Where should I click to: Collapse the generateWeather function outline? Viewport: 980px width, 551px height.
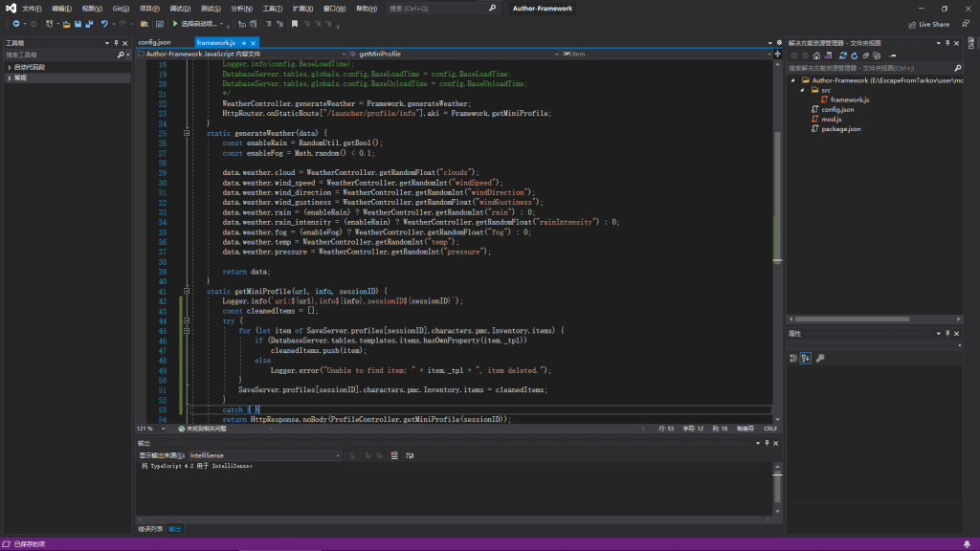pos(187,133)
